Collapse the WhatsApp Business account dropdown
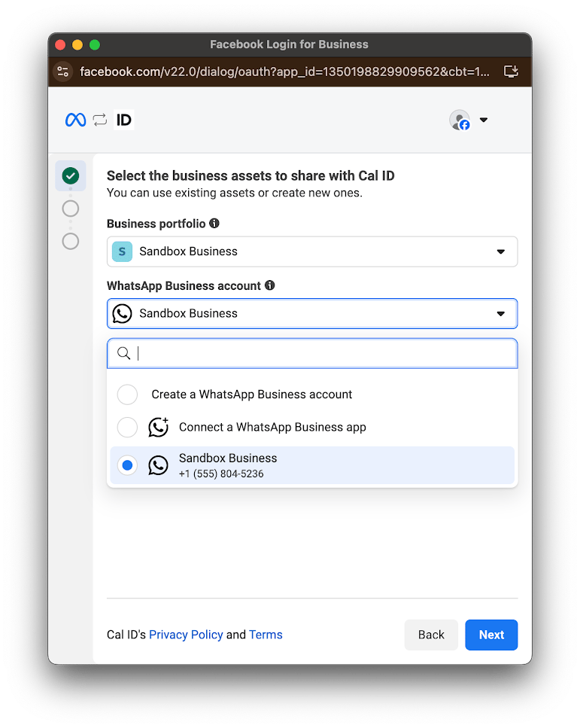 pos(312,314)
